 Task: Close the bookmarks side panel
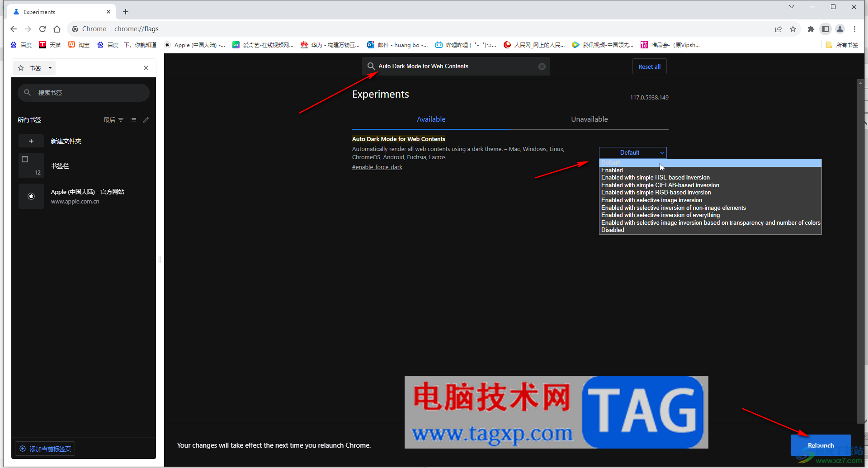pos(146,68)
